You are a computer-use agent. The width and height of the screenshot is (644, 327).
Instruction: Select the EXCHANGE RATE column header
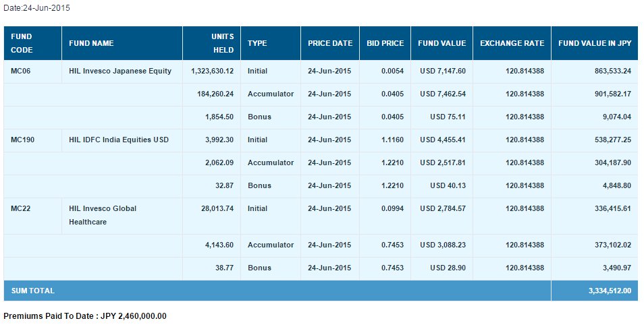click(512, 43)
